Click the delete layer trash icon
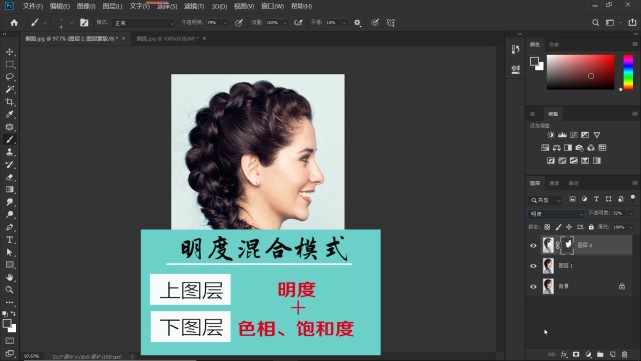The width and height of the screenshot is (641, 361). click(624, 354)
